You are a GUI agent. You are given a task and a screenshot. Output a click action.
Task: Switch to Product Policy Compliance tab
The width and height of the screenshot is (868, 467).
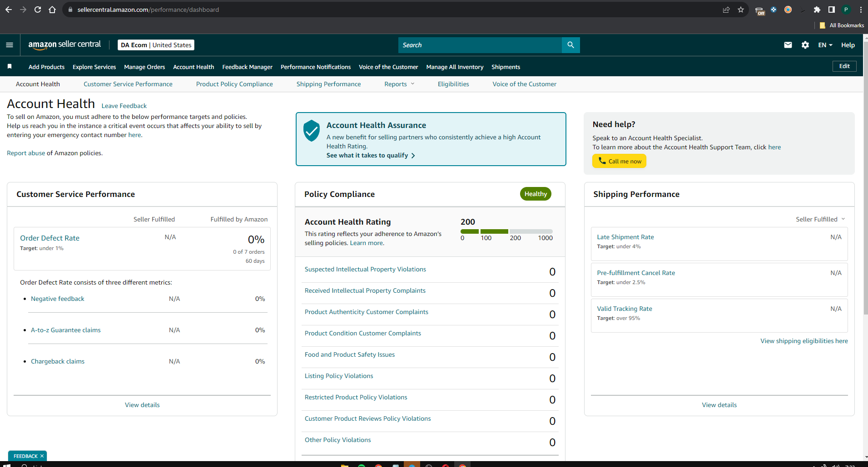click(x=234, y=84)
